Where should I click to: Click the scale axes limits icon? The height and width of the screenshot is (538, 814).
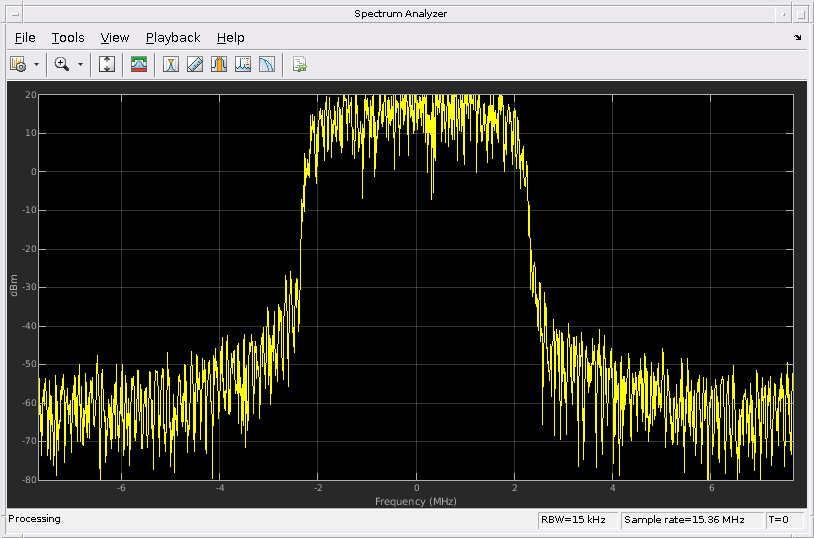pyautogui.click(x=107, y=64)
